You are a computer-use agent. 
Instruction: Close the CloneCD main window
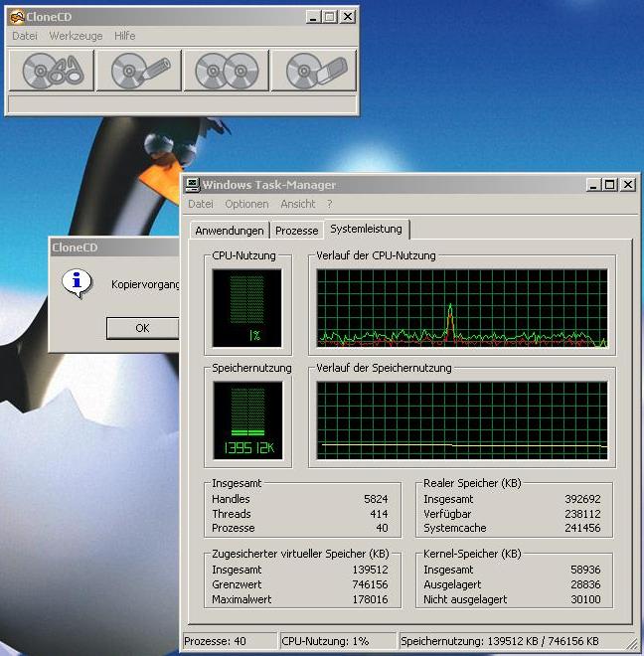pos(348,17)
